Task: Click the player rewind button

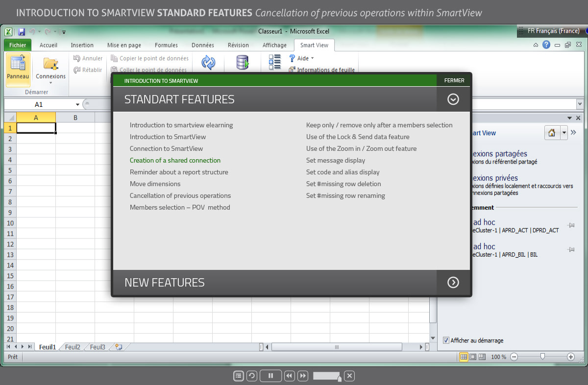Action: click(x=290, y=376)
